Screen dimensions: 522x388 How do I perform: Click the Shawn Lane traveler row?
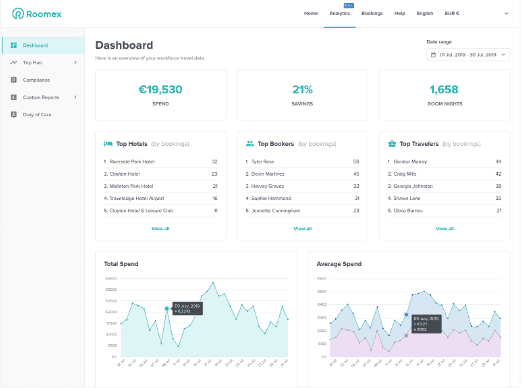445,198
